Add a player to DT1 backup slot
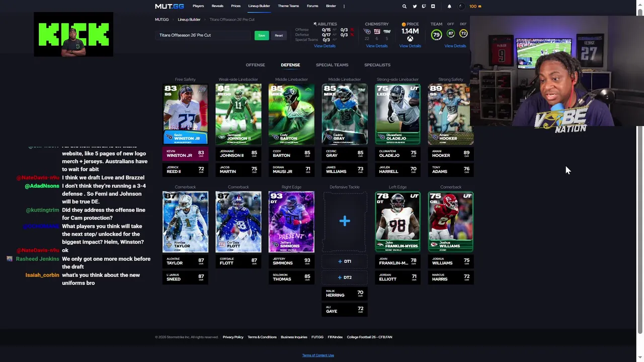 (345, 261)
